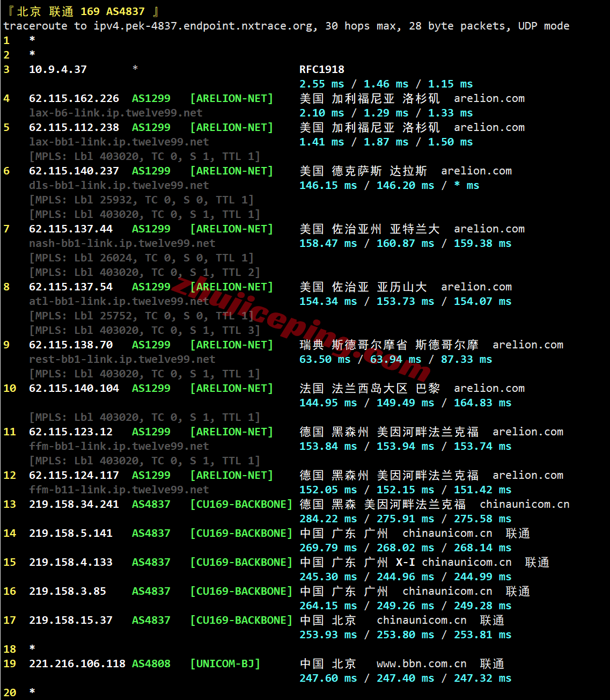Select the asterisk on hop 20
Image resolution: width=610 pixels, height=700 pixels.
(32, 692)
